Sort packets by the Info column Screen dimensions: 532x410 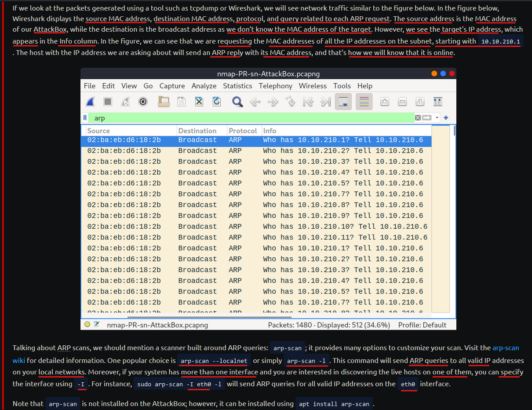pos(347,131)
